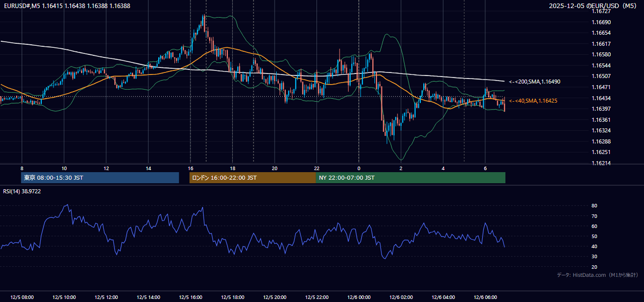Image resolution: width=644 pixels, height=302 pixels.
Task: Click hour tick 8 under the price chart
Action: (22, 168)
